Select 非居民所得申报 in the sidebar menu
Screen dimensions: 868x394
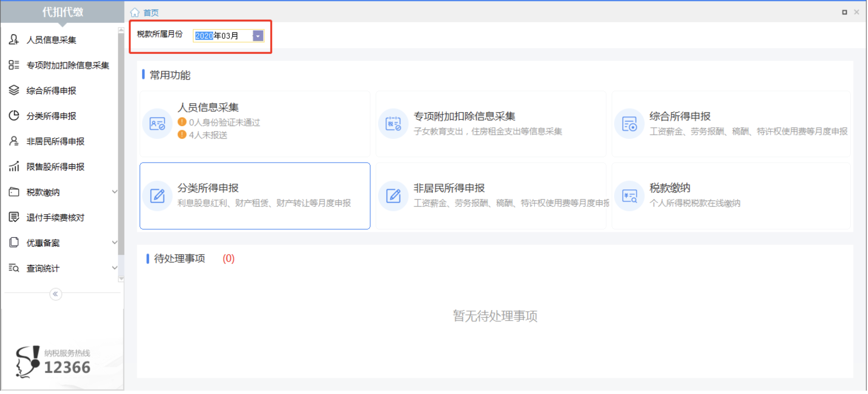point(55,141)
